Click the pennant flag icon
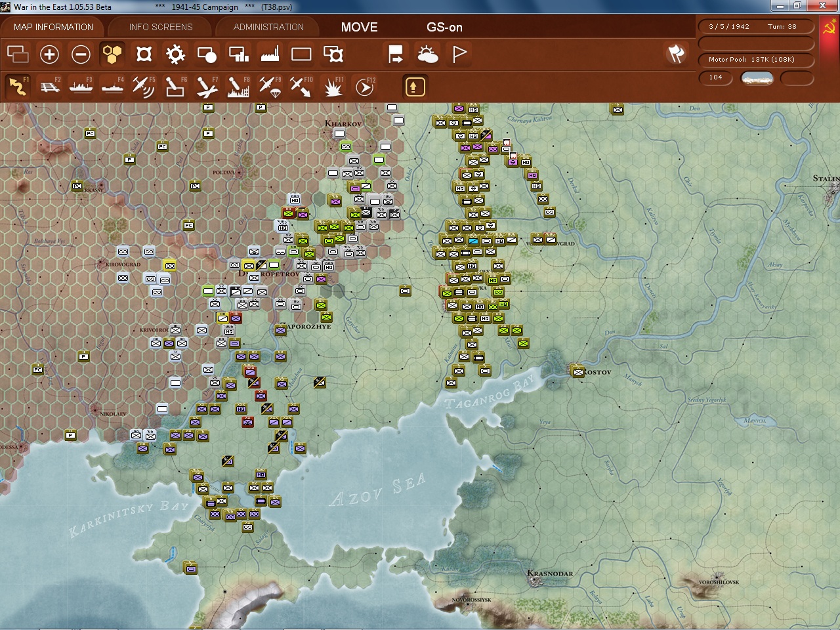840x630 pixels. click(459, 54)
